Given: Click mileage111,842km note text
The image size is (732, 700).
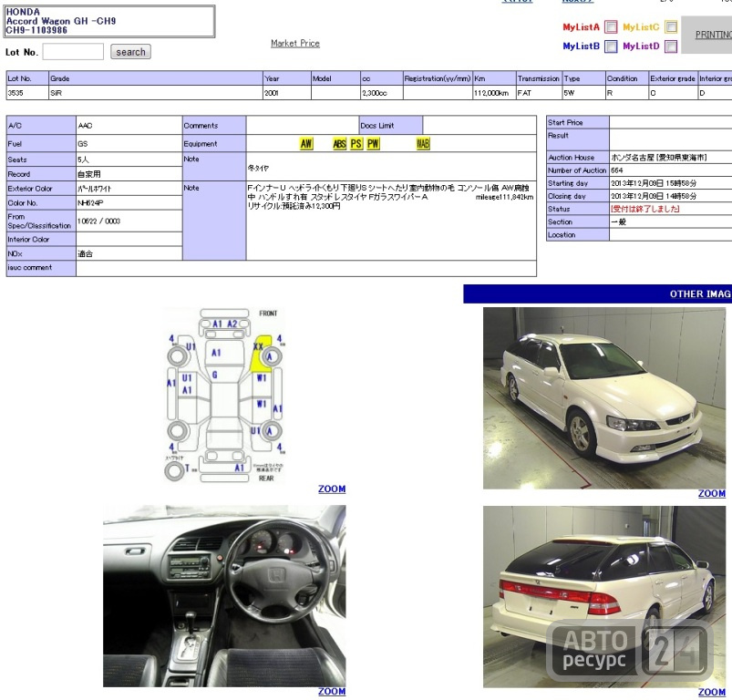Looking at the screenshot, I should (504, 197).
